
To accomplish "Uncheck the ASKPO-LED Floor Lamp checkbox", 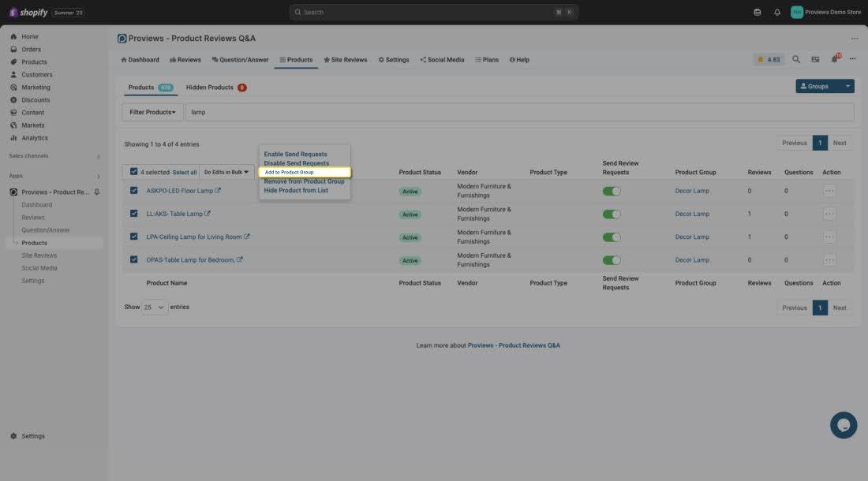I will pos(134,191).
